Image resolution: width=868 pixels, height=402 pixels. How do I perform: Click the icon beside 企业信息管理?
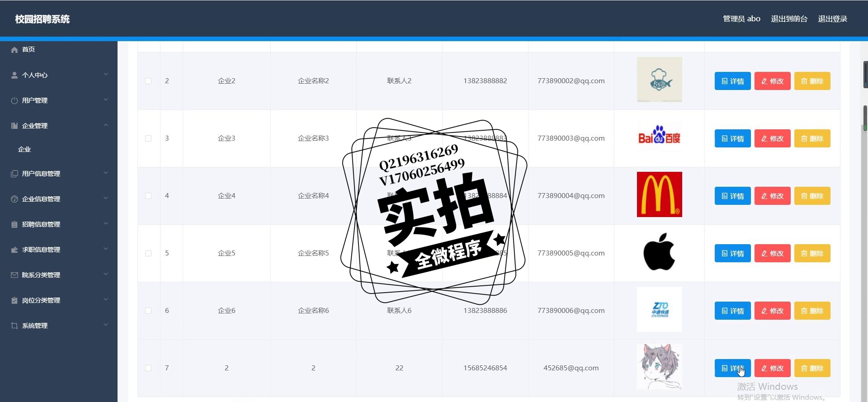(14, 199)
